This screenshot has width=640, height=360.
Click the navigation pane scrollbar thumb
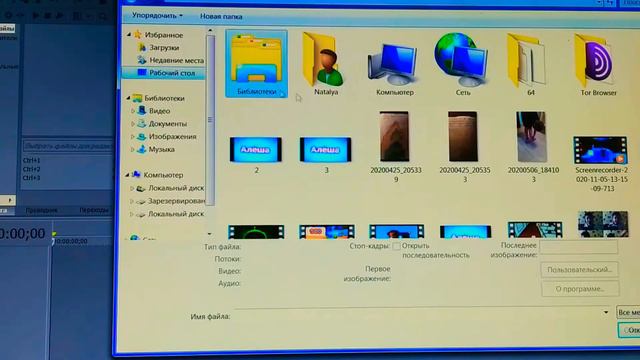[x=210, y=120]
